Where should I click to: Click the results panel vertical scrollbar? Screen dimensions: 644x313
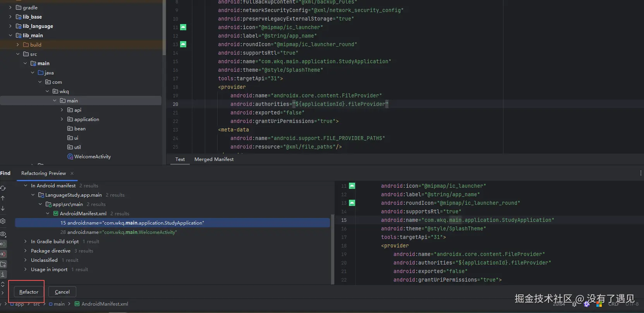pos(332,248)
